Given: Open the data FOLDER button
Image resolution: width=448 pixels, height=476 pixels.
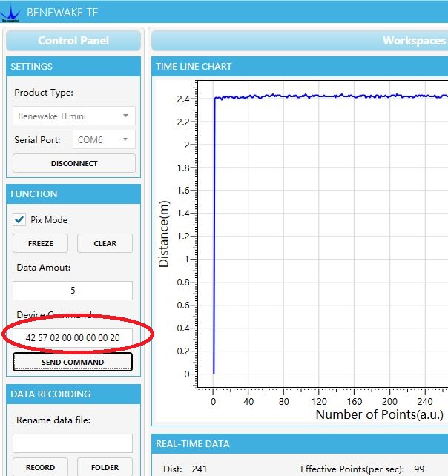Looking at the screenshot, I should click(105, 467).
